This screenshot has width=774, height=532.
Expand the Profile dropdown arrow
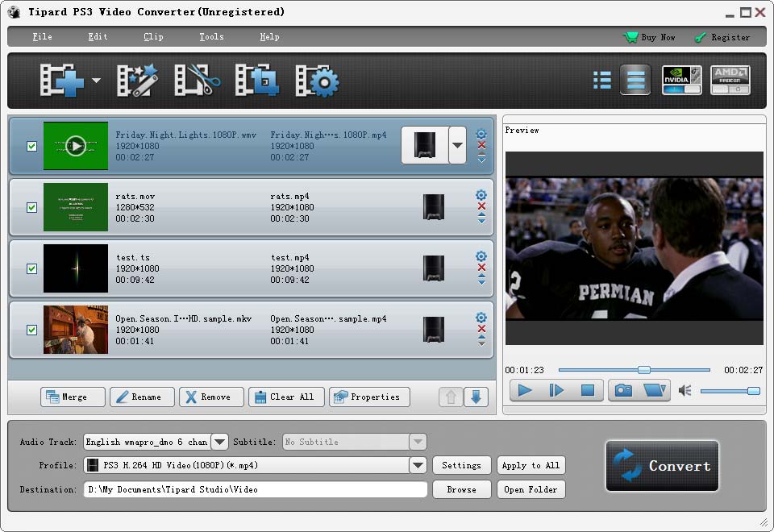(x=418, y=465)
